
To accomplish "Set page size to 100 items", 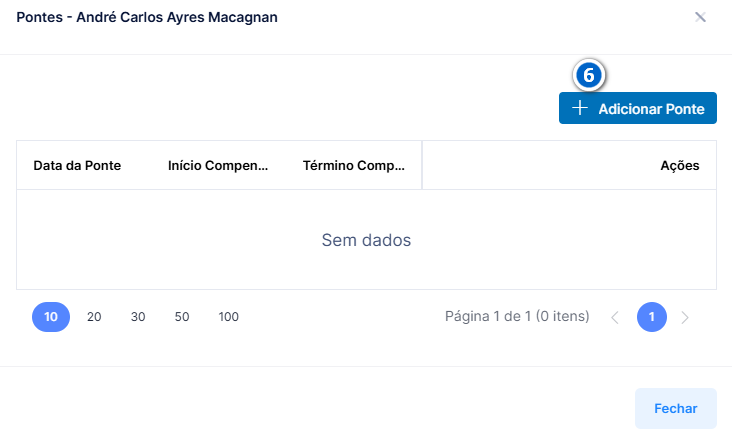I will tap(228, 317).
